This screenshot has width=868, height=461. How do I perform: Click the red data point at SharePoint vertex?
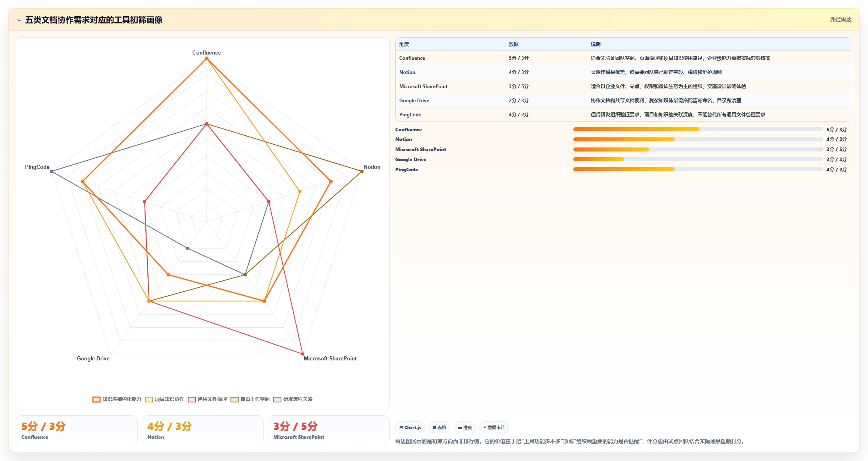[303, 354]
